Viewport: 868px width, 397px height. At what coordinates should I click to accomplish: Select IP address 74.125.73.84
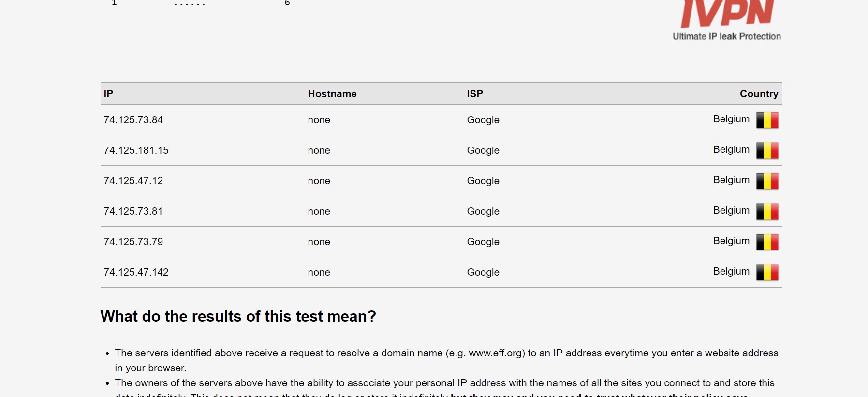pos(133,120)
